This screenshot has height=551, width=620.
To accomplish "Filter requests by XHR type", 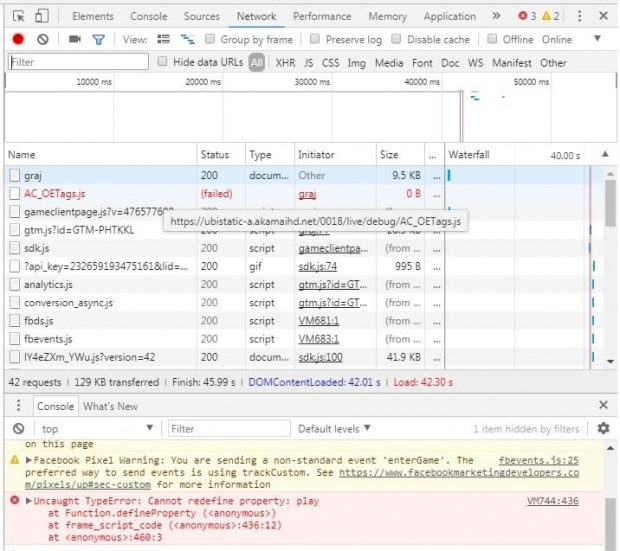I will pos(285,63).
